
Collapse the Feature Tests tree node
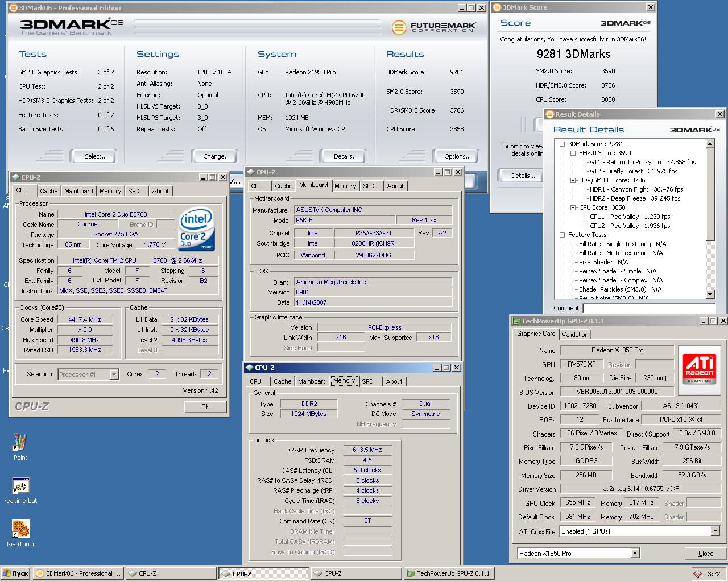563,235
